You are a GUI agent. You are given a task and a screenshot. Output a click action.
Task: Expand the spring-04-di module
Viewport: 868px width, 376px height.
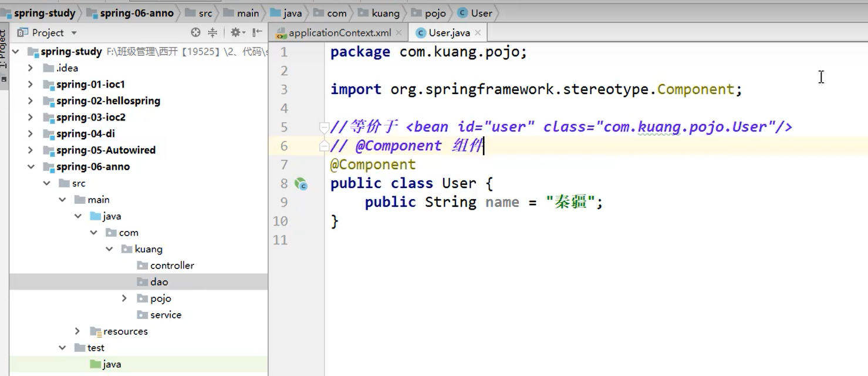(31, 134)
